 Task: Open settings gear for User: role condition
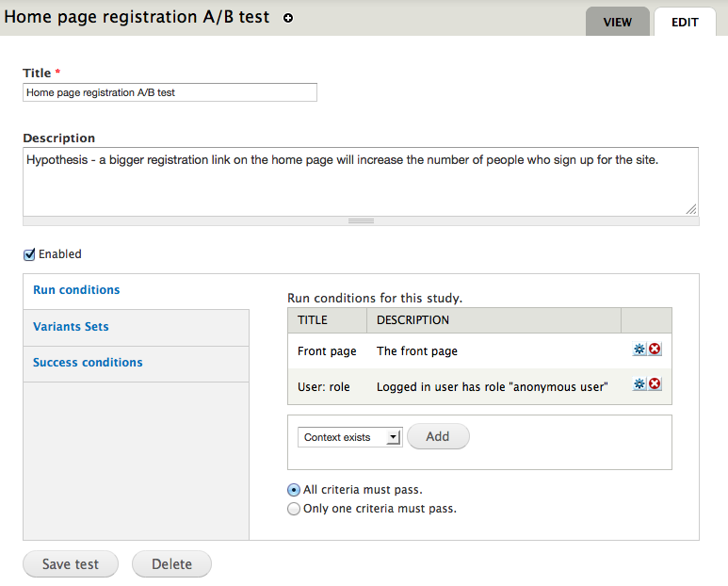point(639,383)
